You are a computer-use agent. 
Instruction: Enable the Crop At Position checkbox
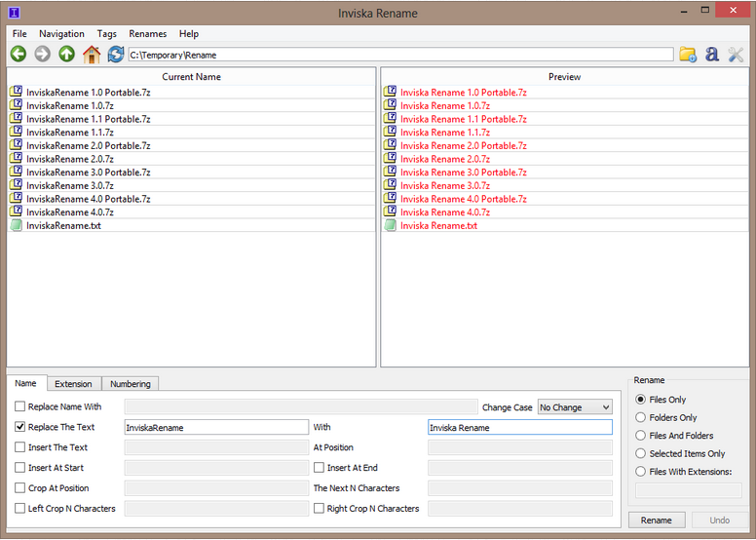[x=19, y=487]
